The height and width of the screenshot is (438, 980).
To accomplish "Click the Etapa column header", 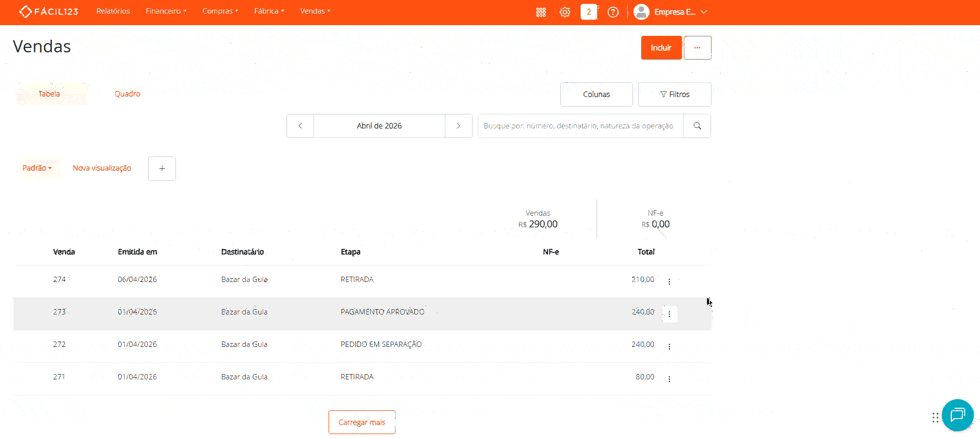I will (350, 252).
